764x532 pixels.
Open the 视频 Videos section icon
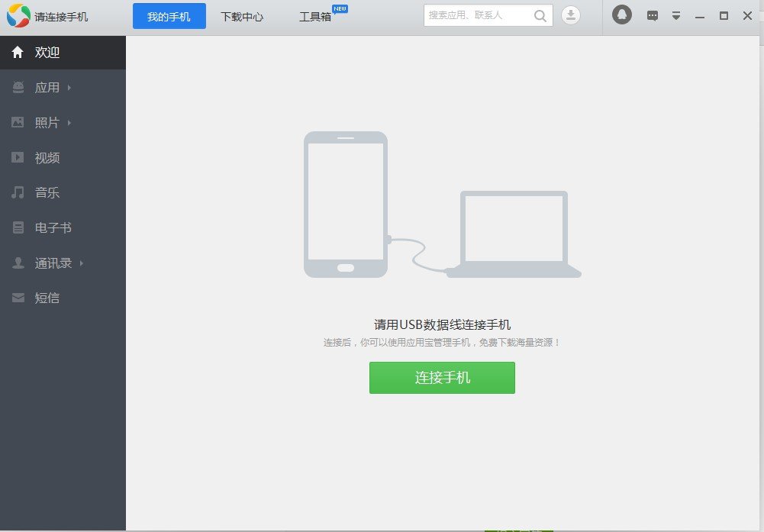[18, 157]
